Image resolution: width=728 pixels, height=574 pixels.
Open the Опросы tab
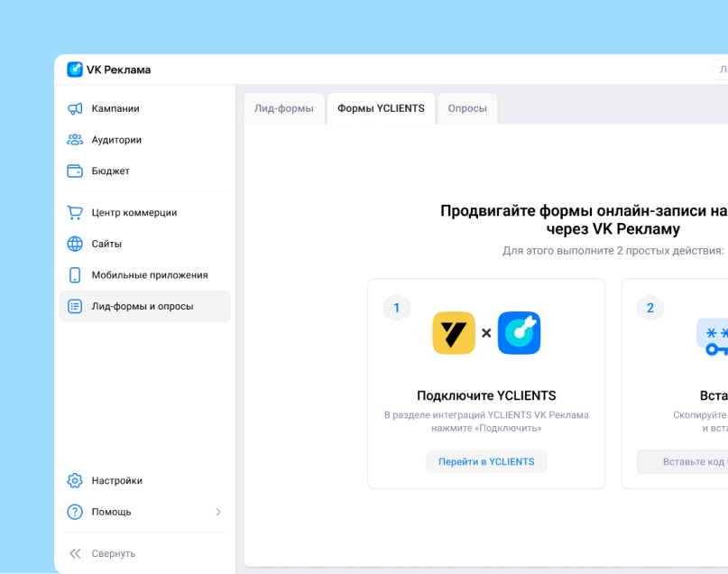point(467,108)
